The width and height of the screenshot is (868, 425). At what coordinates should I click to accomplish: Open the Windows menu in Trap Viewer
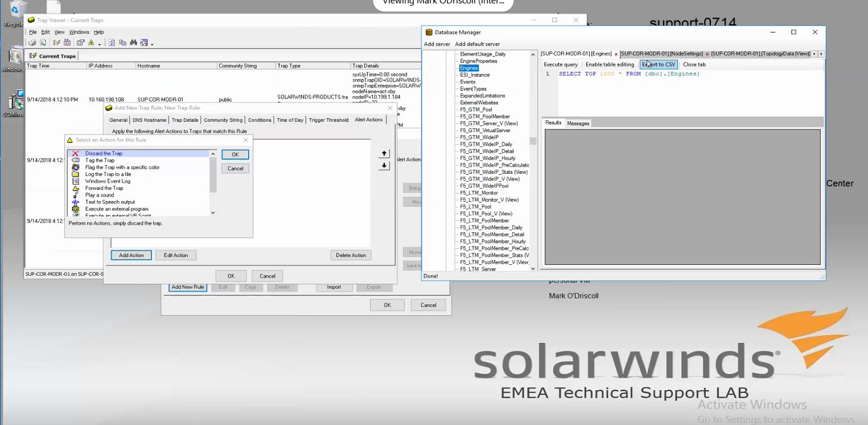[x=79, y=32]
